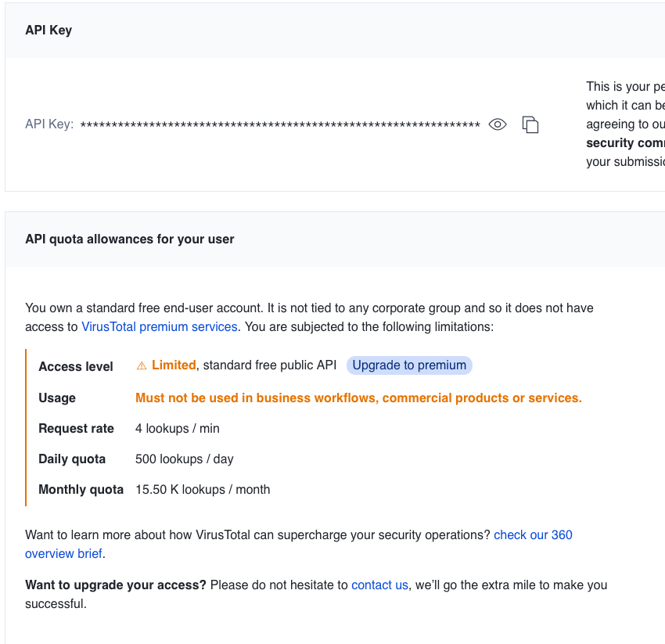Click the orange business workflows usage warning
The height and width of the screenshot is (644, 665).
[x=358, y=398]
